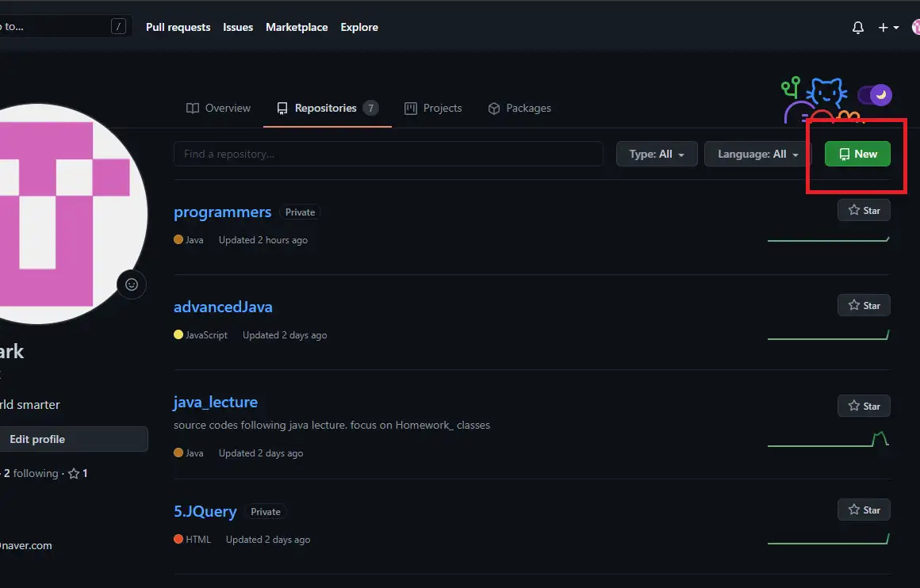Star the programmers repository

[864, 211]
